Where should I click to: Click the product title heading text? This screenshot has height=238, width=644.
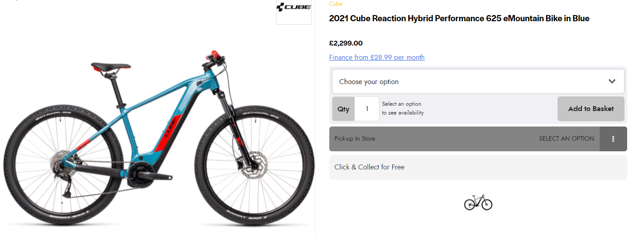pos(459,19)
